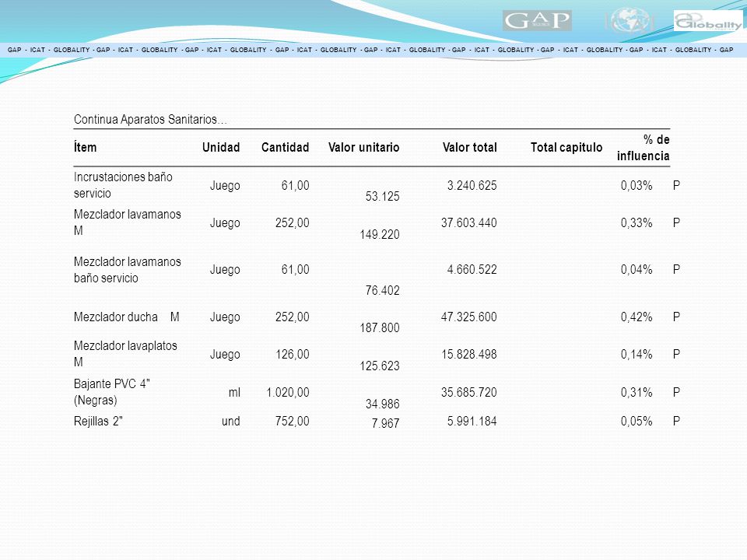Screen dimensions: 747x560
Task: Click the Globality logo
Action: click(x=708, y=22)
